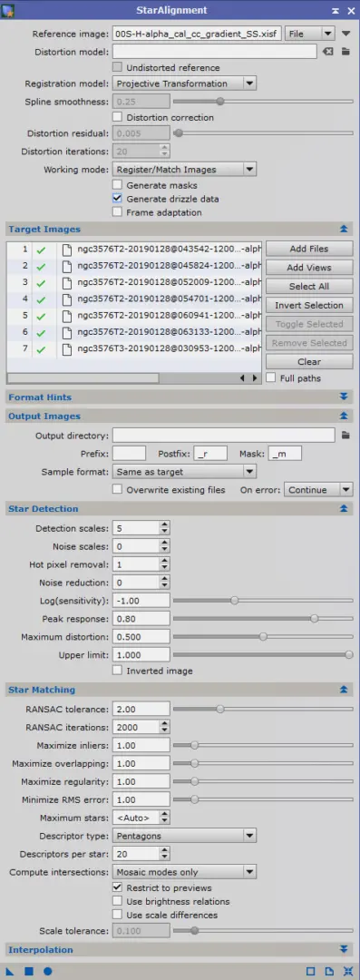Click the Postfix input field
Viewport: 360px width, 980px height.
point(210,453)
